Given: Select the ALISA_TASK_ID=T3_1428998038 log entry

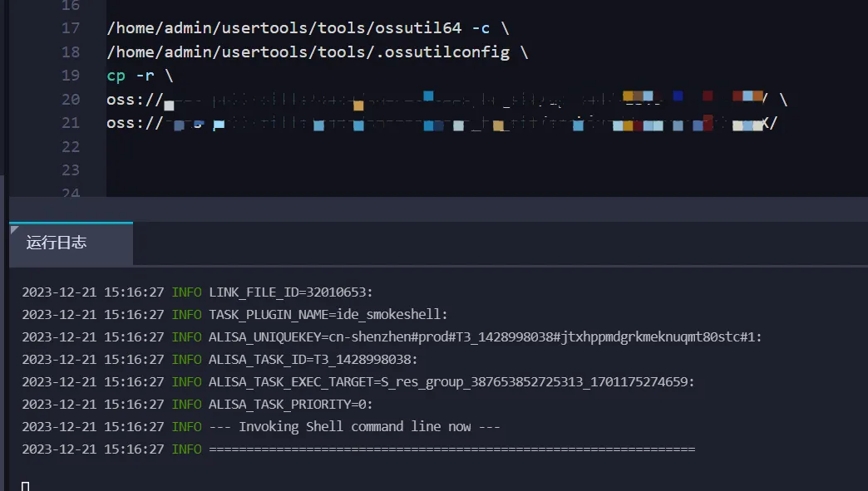Looking at the screenshot, I should [x=219, y=360].
